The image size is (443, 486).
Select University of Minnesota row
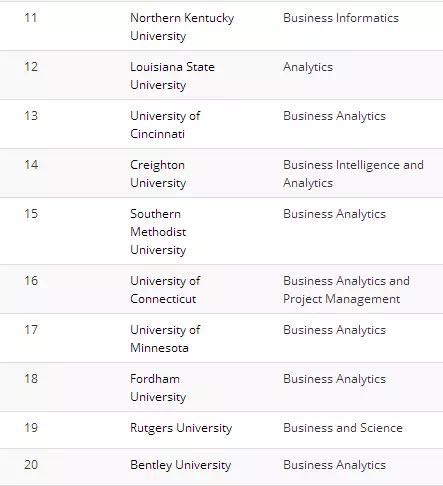(x=221, y=338)
